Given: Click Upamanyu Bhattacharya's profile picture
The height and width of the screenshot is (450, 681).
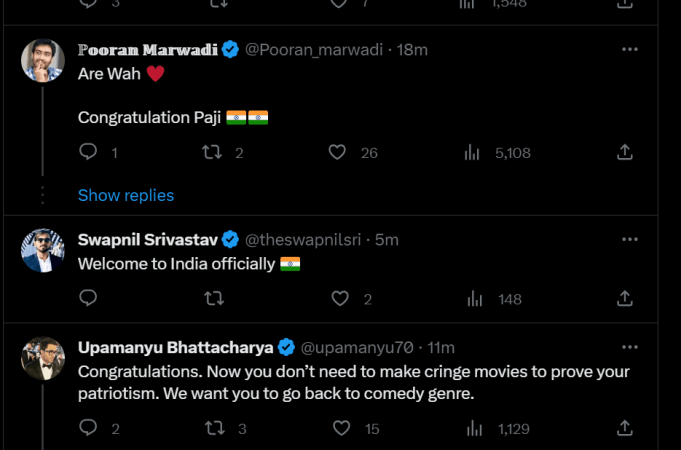Looking at the screenshot, I should point(43,358).
